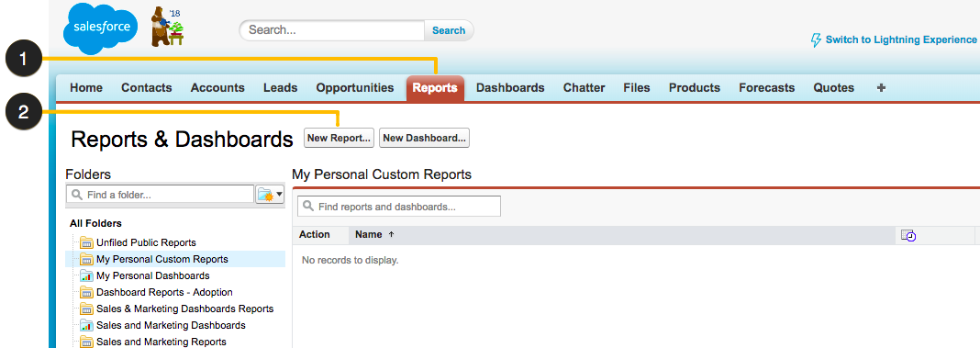Switch to the Accounts tab

(217, 88)
